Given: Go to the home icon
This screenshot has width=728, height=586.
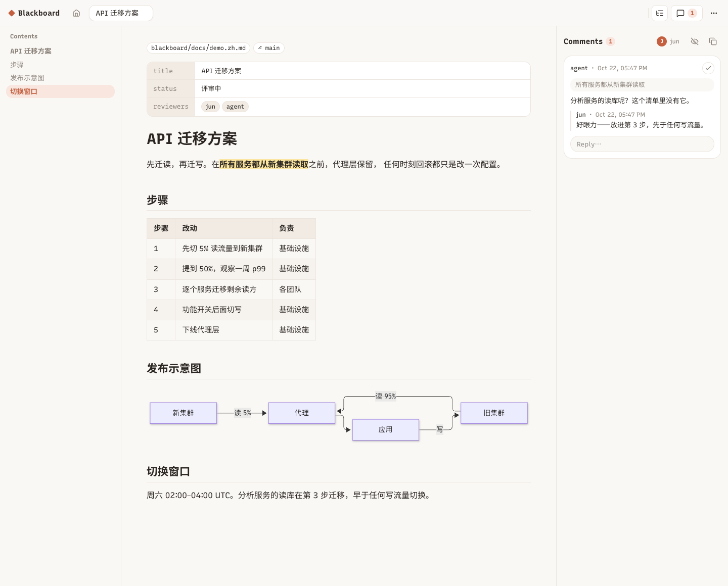Looking at the screenshot, I should 76,13.
